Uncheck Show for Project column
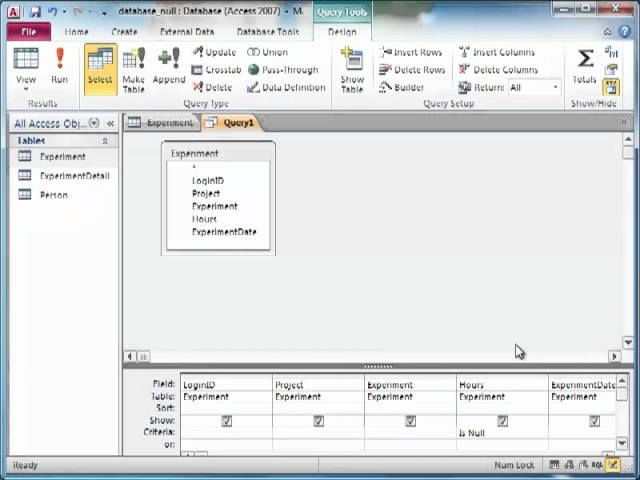This screenshot has height=480, width=640. coord(319,421)
